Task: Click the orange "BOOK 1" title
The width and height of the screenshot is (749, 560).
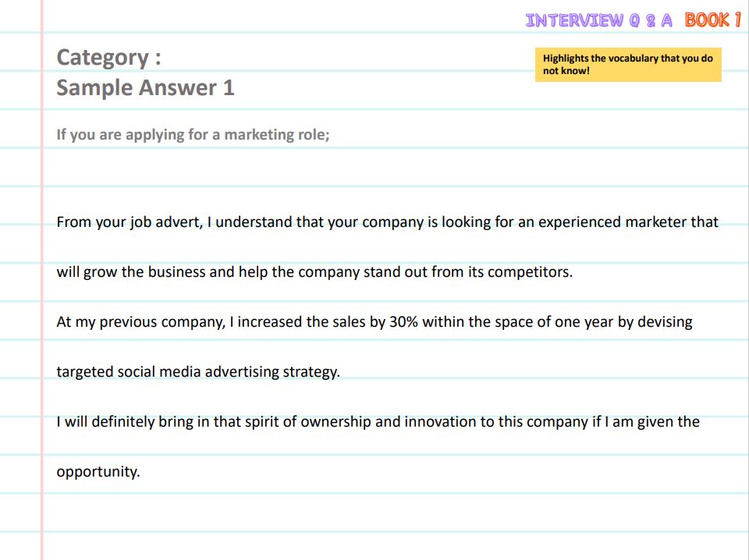Action: (712, 20)
